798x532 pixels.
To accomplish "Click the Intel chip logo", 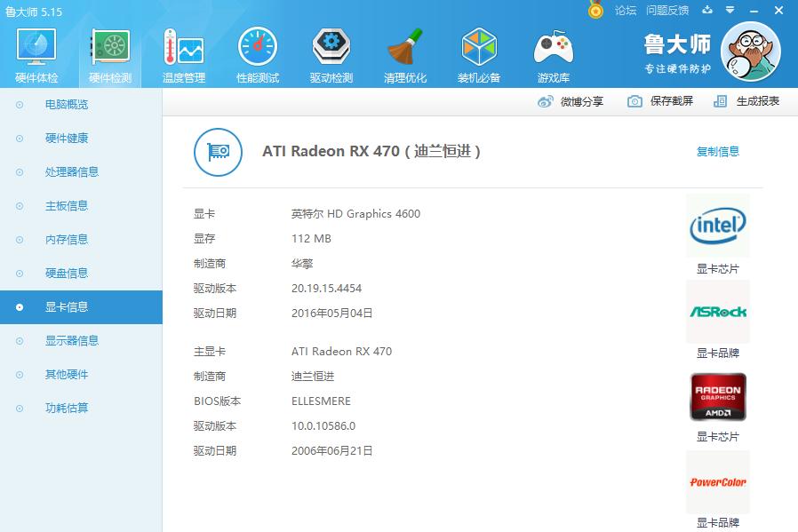I will coord(718,226).
